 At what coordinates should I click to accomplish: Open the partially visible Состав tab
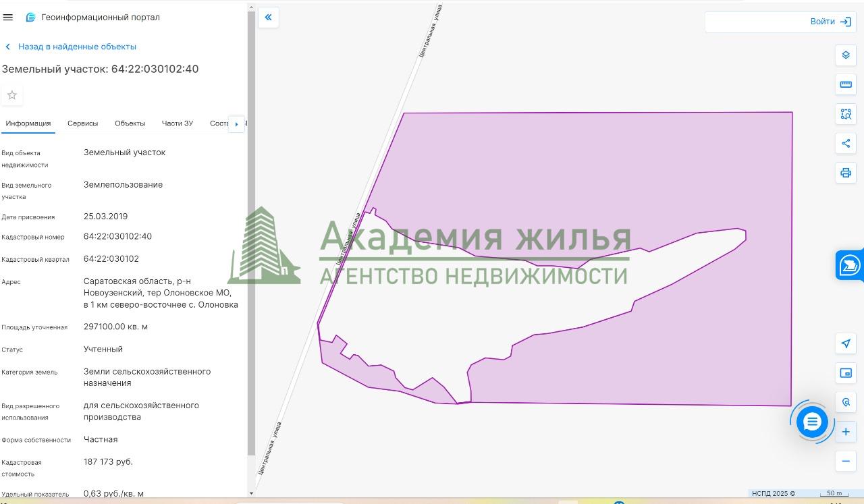pos(219,123)
